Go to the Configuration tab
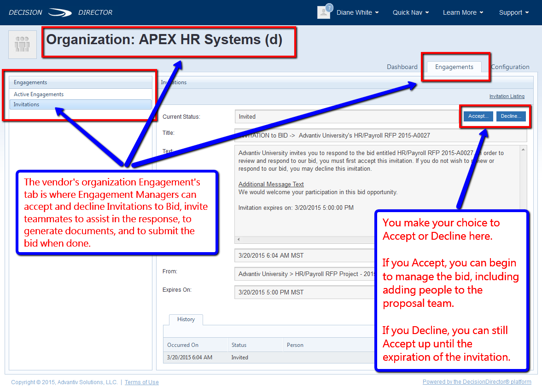Image resolution: width=542 pixels, height=392 pixels. [x=510, y=67]
